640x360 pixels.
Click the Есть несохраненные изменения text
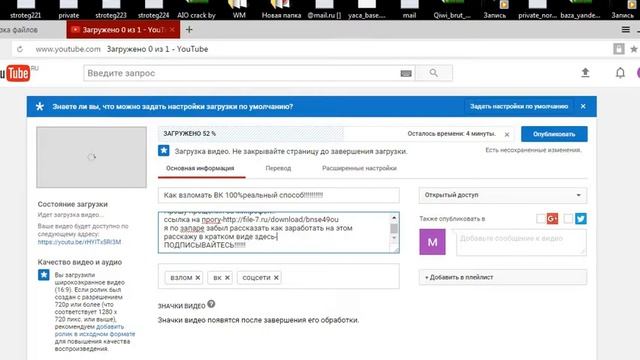533,150
